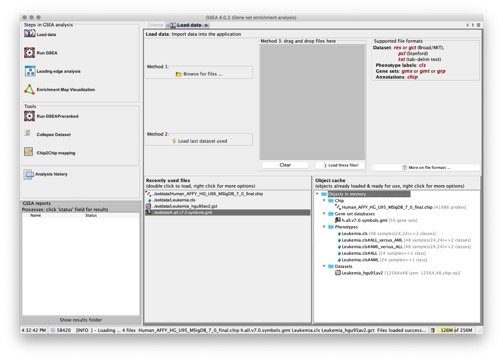Image resolution: width=503 pixels, height=360 pixels.
Task: Select Leukemia_hgu95av2.gct in Recently used files
Action: coord(228,206)
